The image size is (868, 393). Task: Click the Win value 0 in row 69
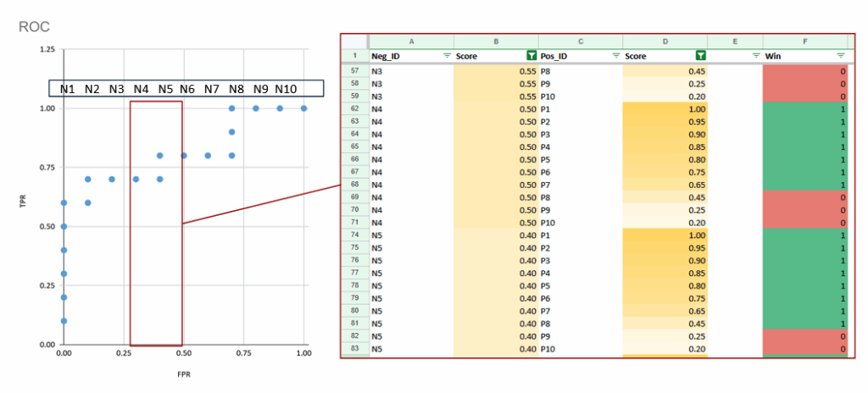tap(805, 197)
